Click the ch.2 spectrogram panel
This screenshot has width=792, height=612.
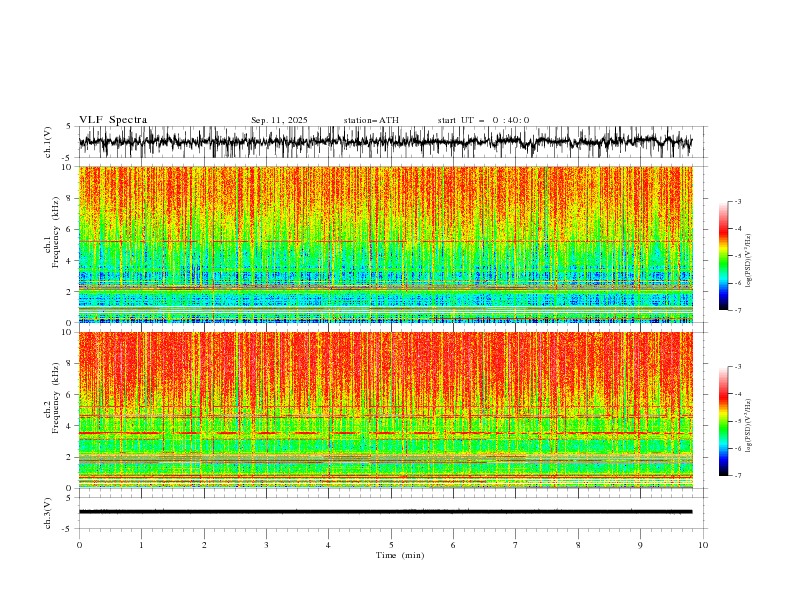click(x=385, y=410)
